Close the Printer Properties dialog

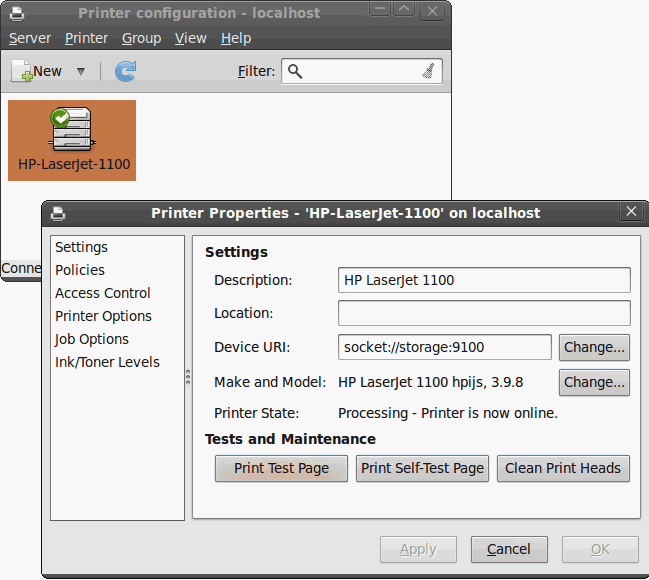pos(631,212)
